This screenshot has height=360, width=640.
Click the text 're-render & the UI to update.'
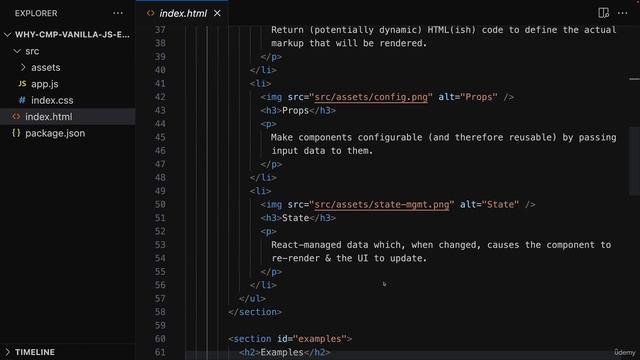[x=349, y=258]
